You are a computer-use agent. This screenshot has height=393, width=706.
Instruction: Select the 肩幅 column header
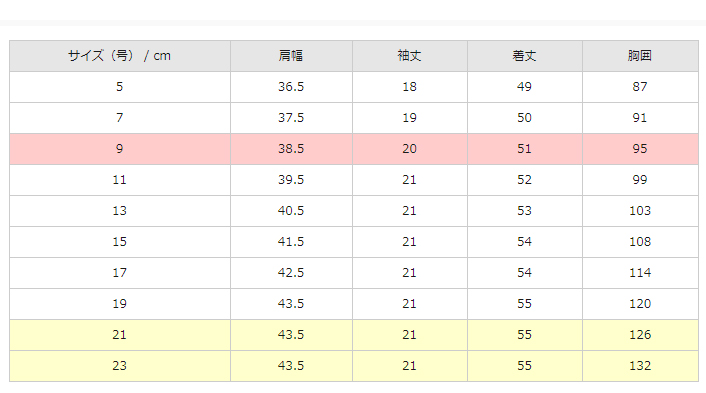291,56
